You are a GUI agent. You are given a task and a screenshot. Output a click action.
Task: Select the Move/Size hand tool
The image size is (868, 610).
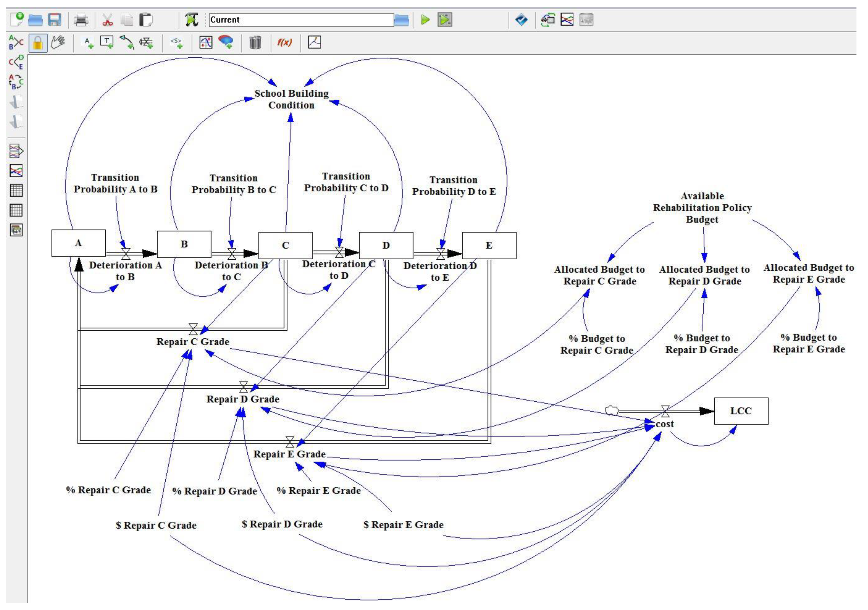click(x=58, y=42)
